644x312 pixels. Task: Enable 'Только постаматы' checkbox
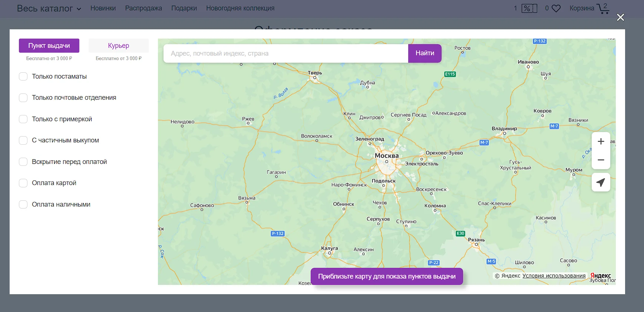pyautogui.click(x=23, y=76)
